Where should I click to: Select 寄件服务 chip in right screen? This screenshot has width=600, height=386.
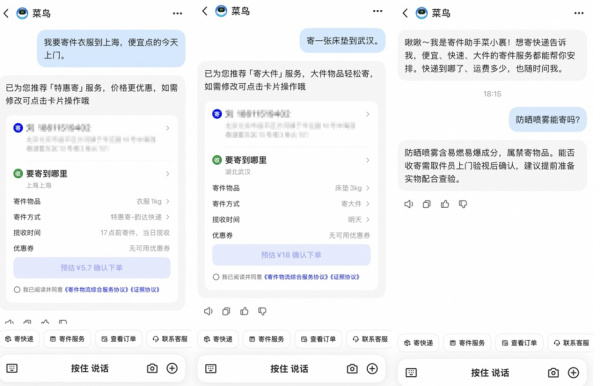pyautogui.click(x=467, y=343)
